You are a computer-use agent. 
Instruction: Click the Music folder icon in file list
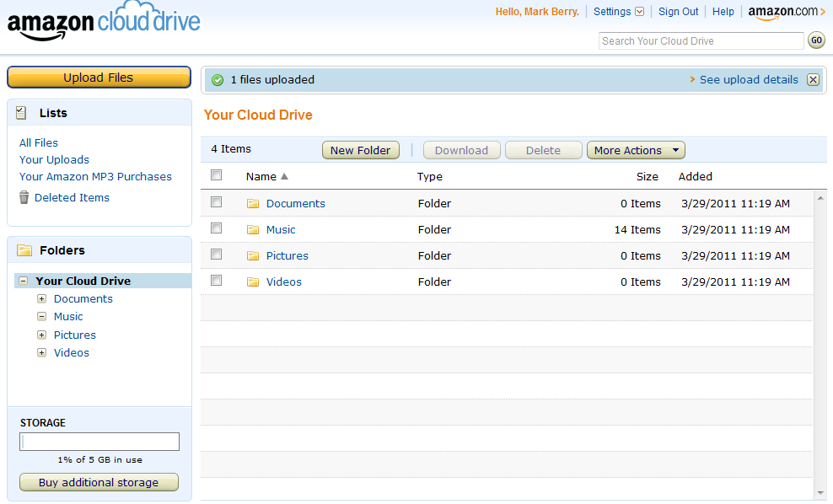pos(253,230)
